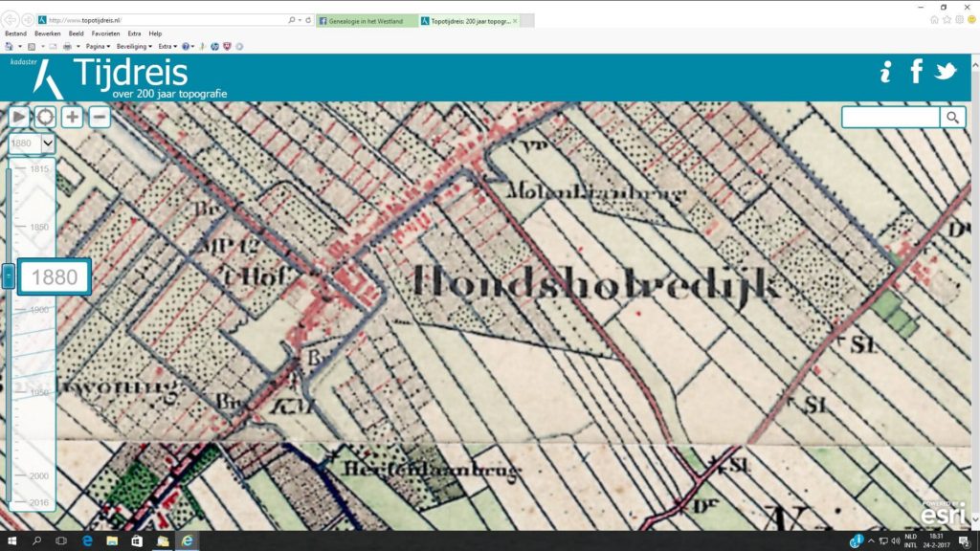The width and height of the screenshot is (980, 551).
Task: Click the year timeline slider handle
Action: [x=9, y=276]
